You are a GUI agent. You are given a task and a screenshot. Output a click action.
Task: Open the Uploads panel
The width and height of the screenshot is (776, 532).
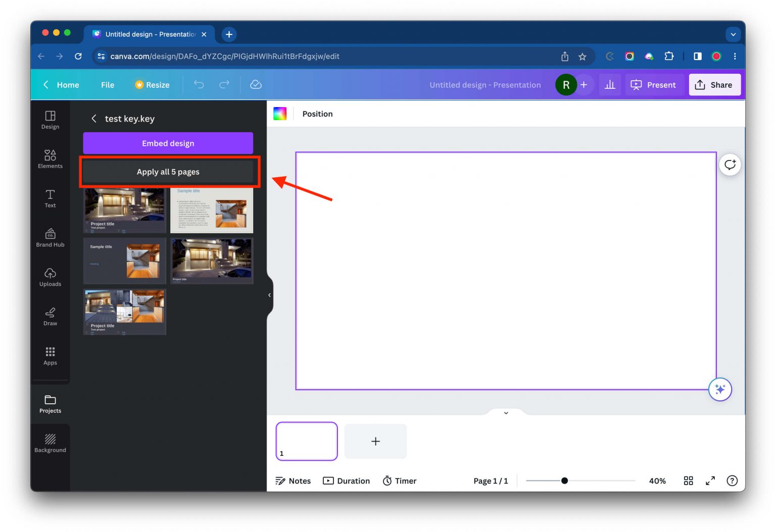(x=50, y=278)
